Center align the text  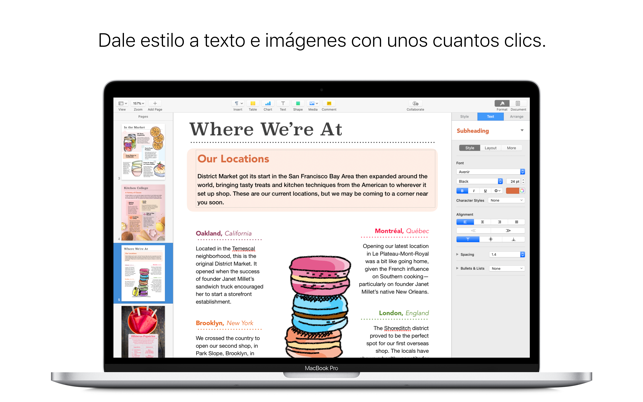[482, 222]
